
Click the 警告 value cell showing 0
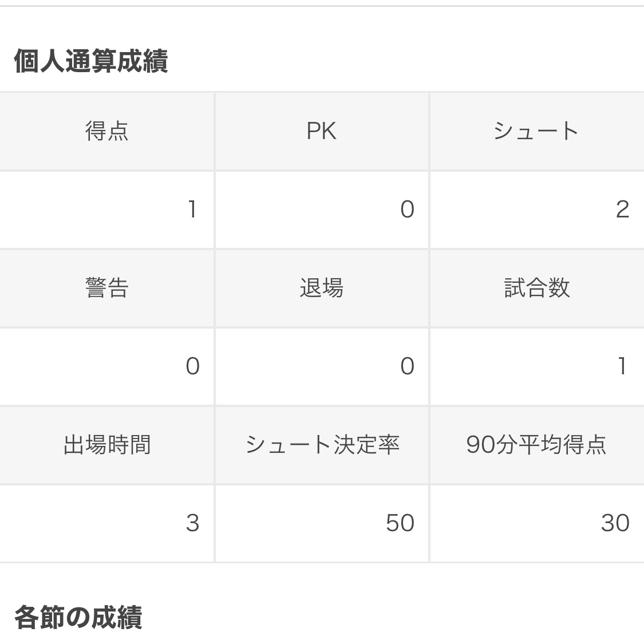[107, 366]
